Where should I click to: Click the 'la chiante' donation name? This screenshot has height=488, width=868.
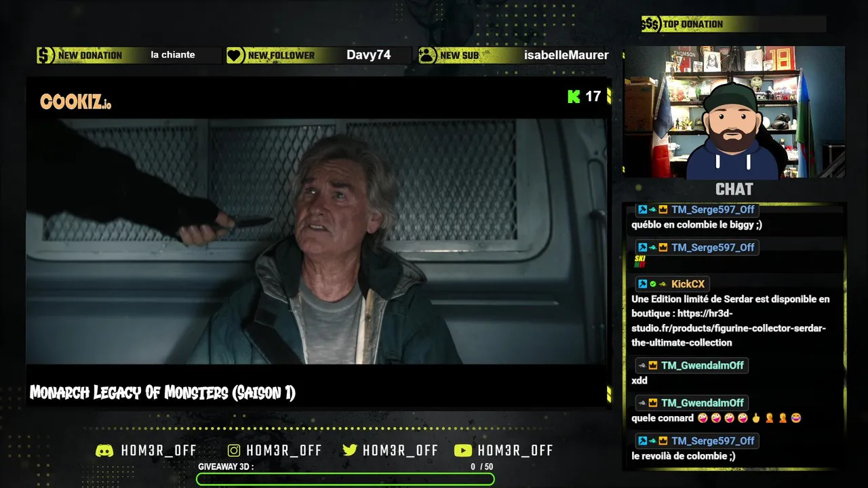[173, 55]
